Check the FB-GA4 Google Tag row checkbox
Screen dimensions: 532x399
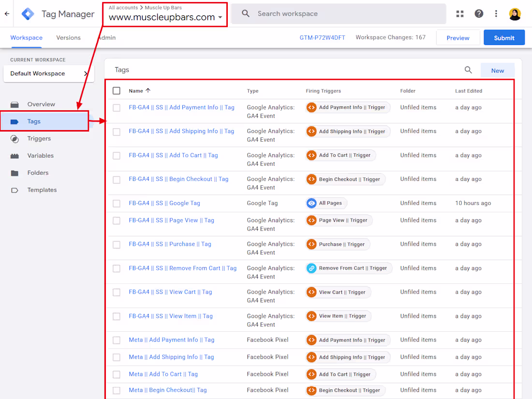116,203
